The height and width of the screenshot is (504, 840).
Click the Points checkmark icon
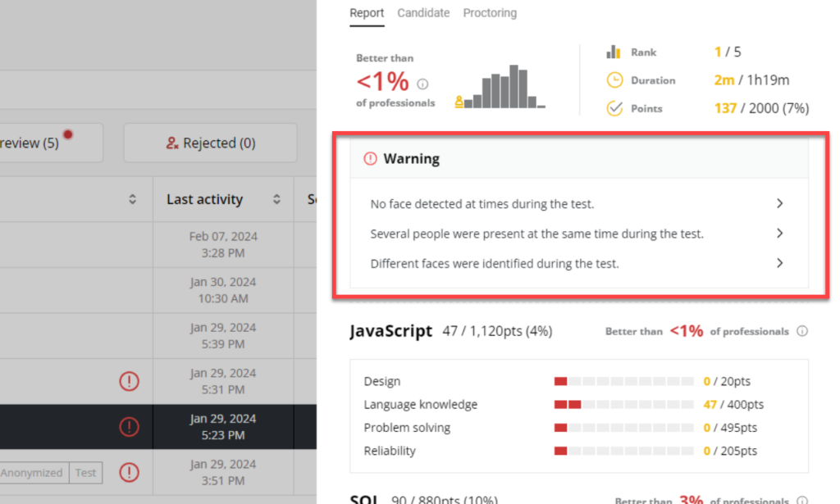coord(614,107)
